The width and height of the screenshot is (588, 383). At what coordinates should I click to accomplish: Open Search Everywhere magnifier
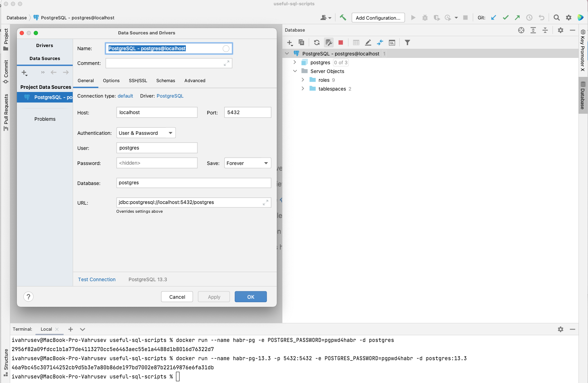point(556,18)
